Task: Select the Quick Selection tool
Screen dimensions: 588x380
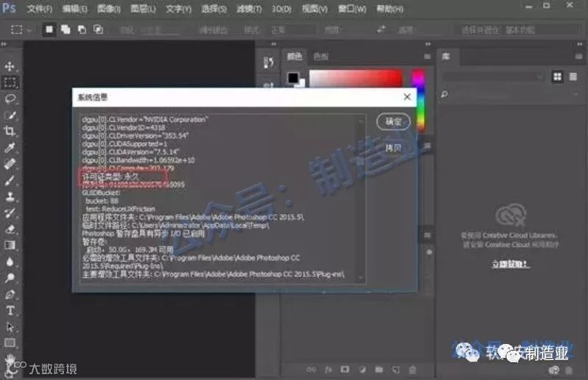Action: (10, 115)
